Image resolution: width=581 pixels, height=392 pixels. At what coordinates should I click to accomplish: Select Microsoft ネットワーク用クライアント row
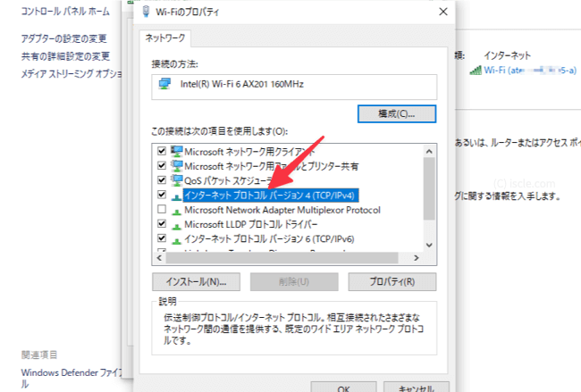coord(249,152)
